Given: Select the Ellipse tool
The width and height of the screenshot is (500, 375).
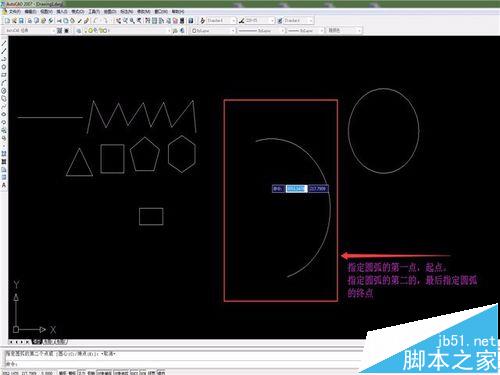Looking at the screenshot, I should 4,114.
